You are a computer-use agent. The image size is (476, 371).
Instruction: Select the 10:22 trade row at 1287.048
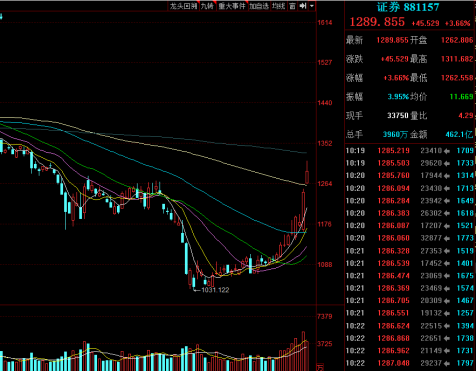(x=410, y=363)
